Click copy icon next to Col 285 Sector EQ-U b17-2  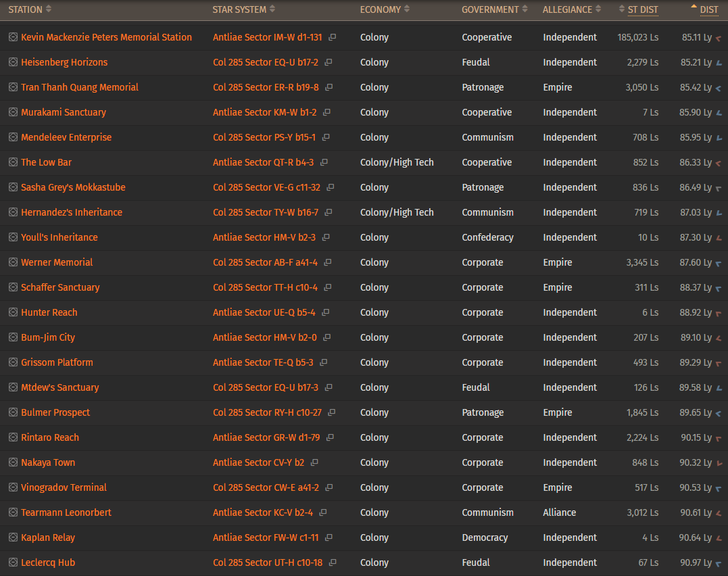[x=329, y=62]
